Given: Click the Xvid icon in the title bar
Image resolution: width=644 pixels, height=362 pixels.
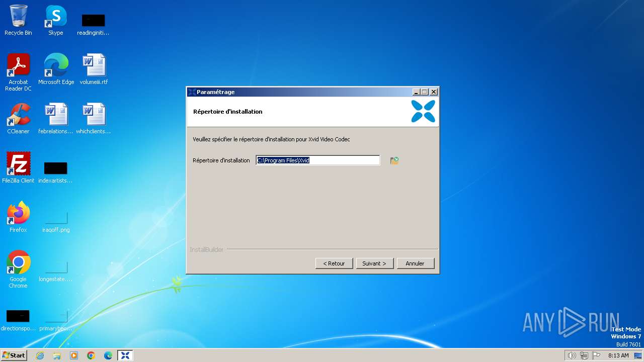Looking at the screenshot, I should point(192,92).
